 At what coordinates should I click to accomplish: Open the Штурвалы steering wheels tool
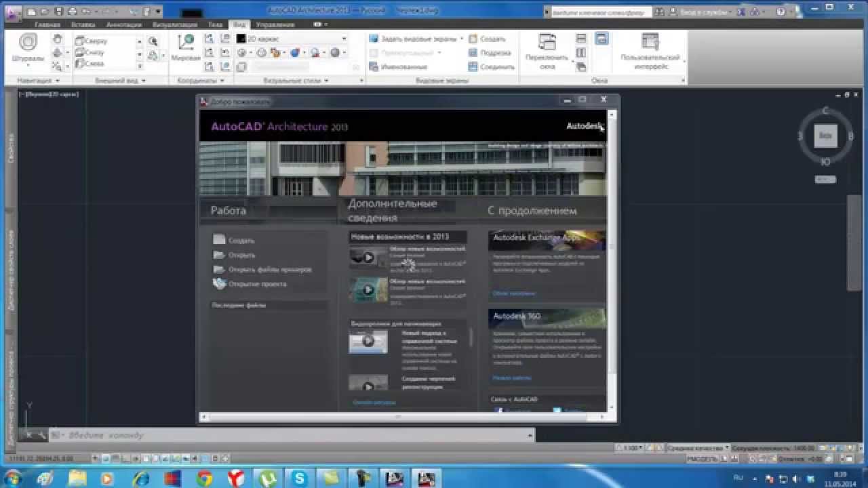coord(28,48)
